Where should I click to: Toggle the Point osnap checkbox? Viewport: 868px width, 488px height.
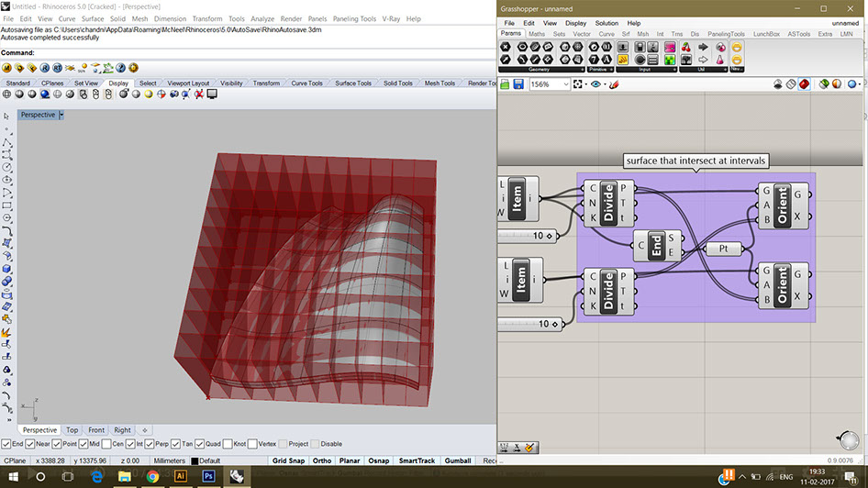[x=57, y=444]
